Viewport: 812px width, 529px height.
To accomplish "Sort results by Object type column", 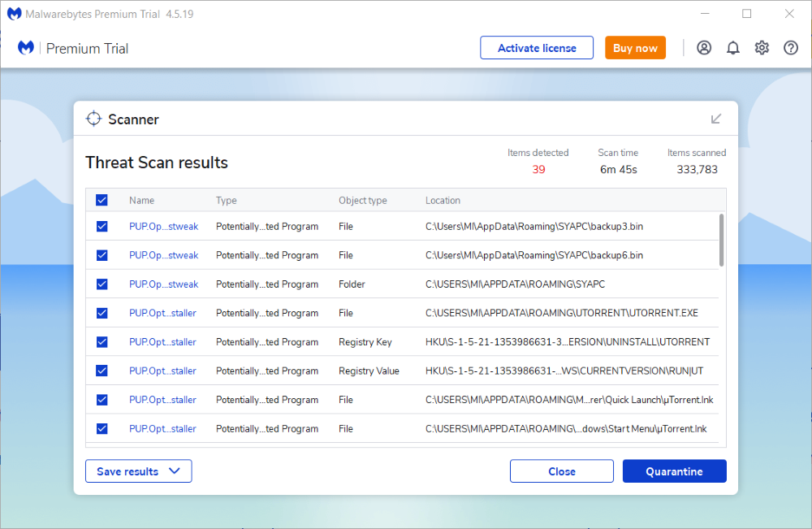I will (362, 200).
